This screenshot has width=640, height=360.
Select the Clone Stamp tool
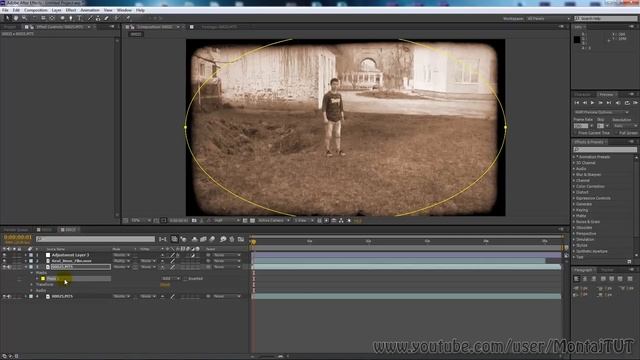(x=98, y=18)
